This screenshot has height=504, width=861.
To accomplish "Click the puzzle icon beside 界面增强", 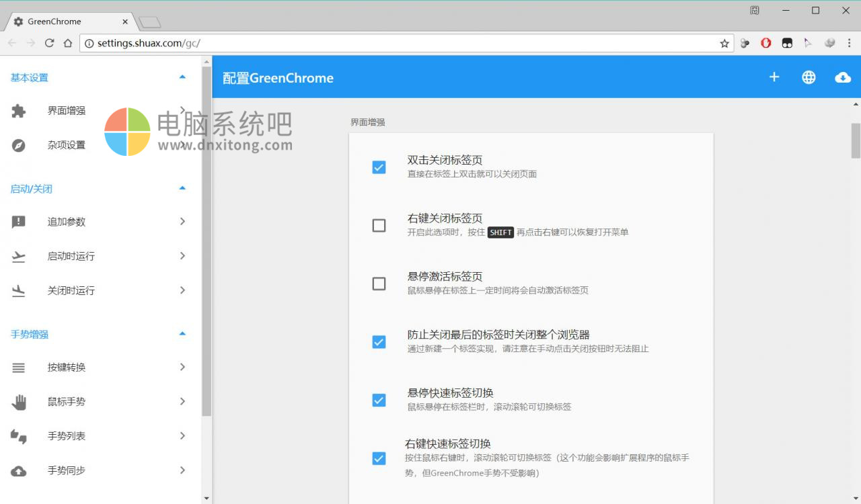I will (19, 111).
